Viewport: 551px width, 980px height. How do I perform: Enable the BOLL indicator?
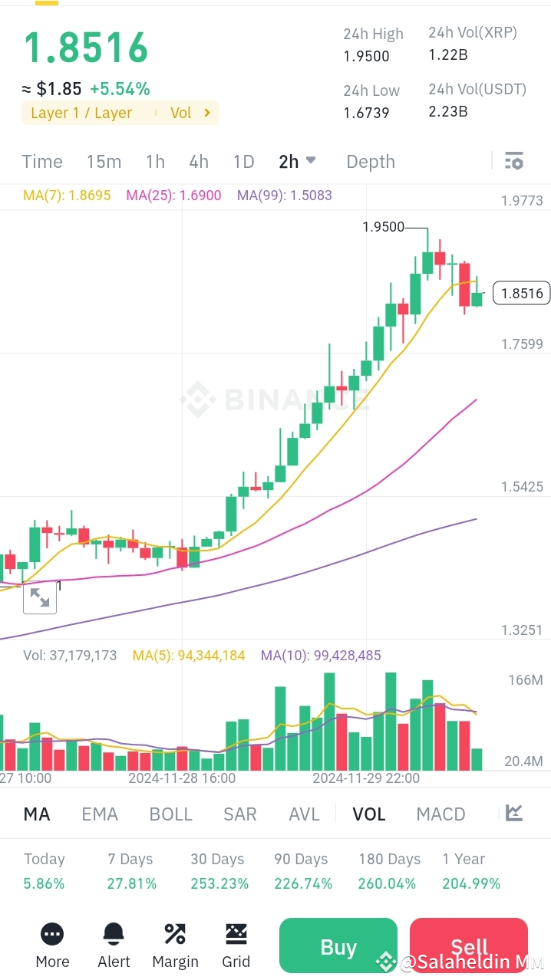coord(170,814)
